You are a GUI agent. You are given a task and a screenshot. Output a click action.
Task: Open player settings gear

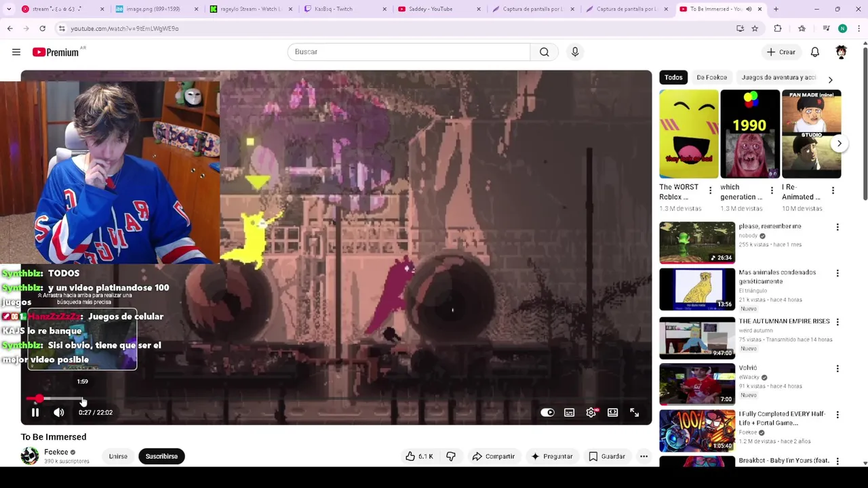pos(591,412)
